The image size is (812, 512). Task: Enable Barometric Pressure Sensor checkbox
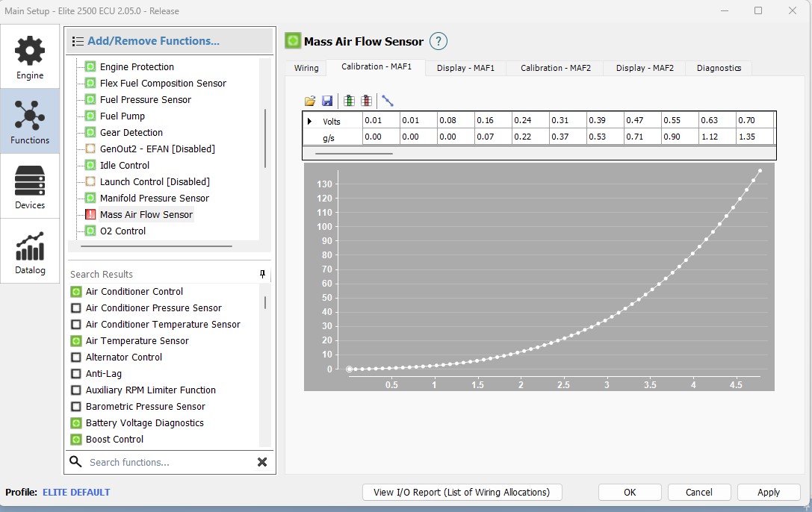(76, 407)
